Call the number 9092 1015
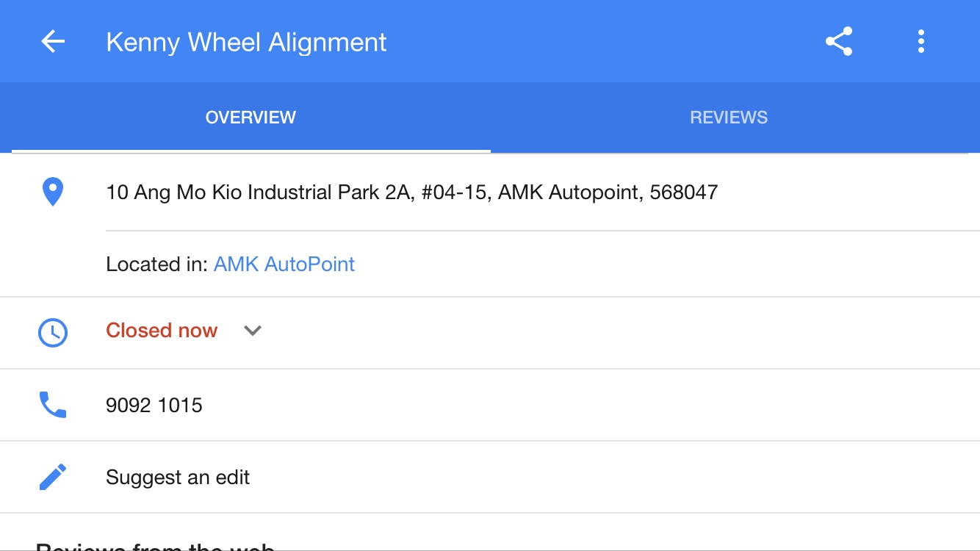This screenshot has width=980, height=551. pos(154,406)
